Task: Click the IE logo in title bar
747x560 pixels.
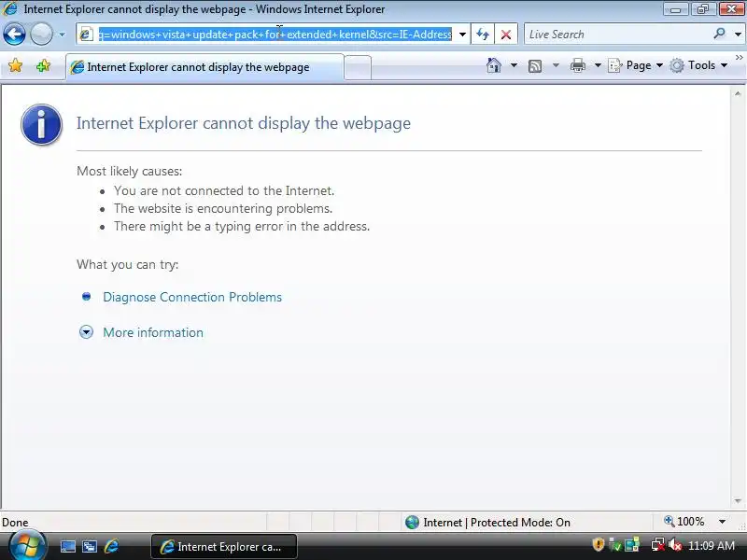Action: tap(10, 8)
